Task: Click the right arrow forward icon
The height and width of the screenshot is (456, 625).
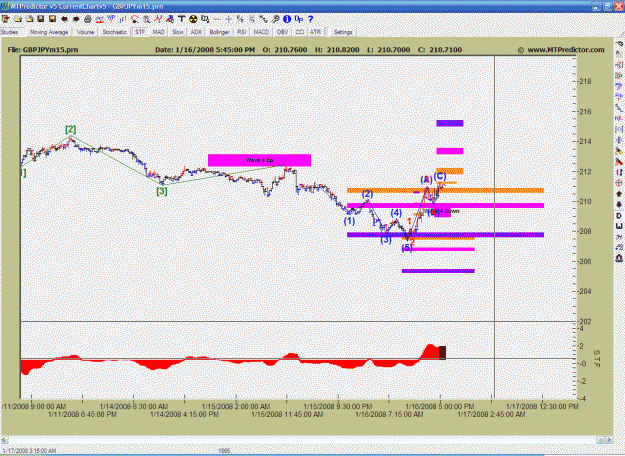Action: coord(76,19)
